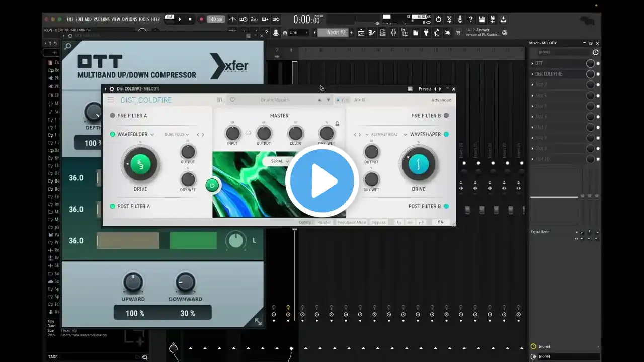Screen dimensions: 644x362
Task: Click the microphone recording icon in toolbar
Action: (x=460, y=19)
